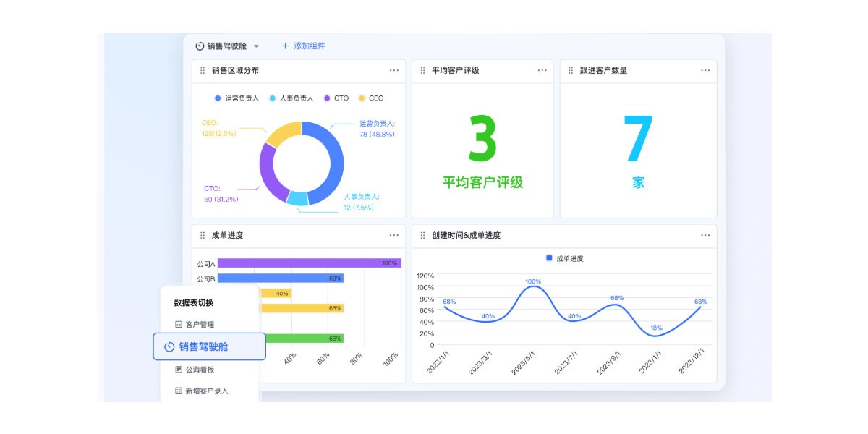Image resolution: width=868 pixels, height=434 pixels.
Task: Click the 运营负责人: 78 (48.8%) label
Action: pos(378,129)
